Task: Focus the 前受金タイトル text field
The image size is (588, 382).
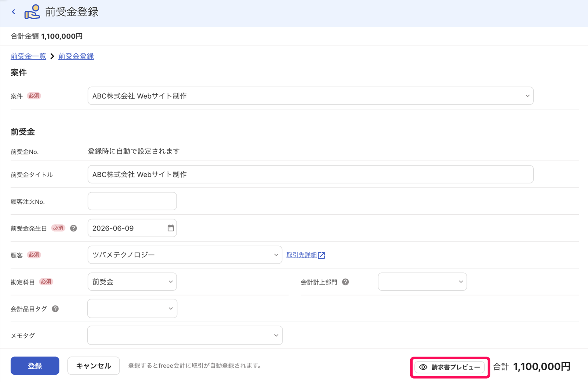Action: [x=310, y=174]
